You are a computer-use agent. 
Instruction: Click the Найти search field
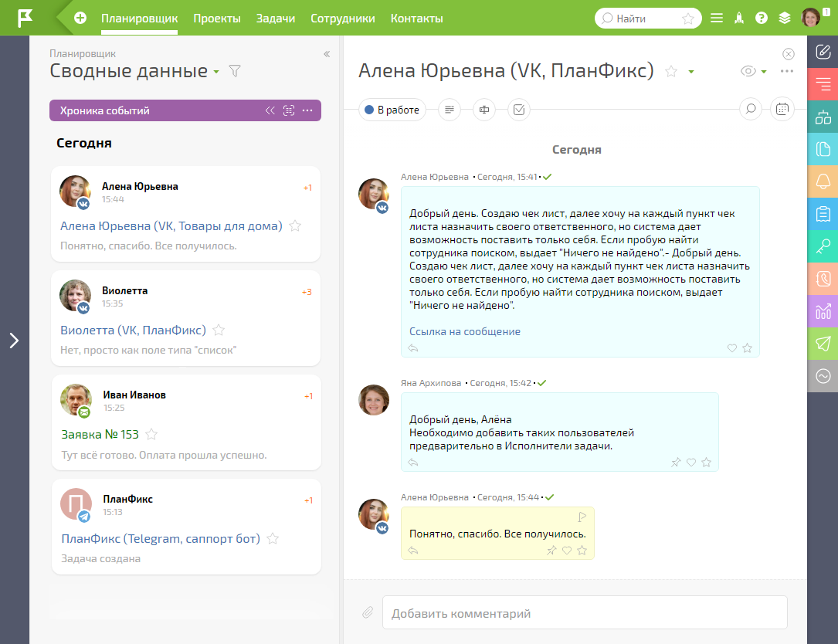(648, 19)
